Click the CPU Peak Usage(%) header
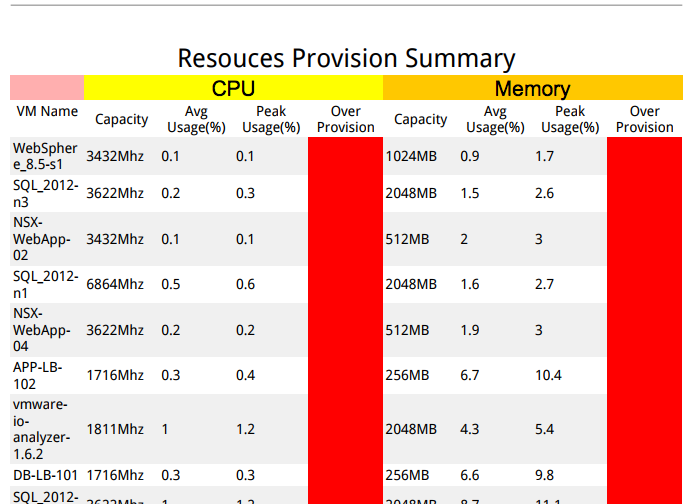The image size is (688, 504). 271,119
